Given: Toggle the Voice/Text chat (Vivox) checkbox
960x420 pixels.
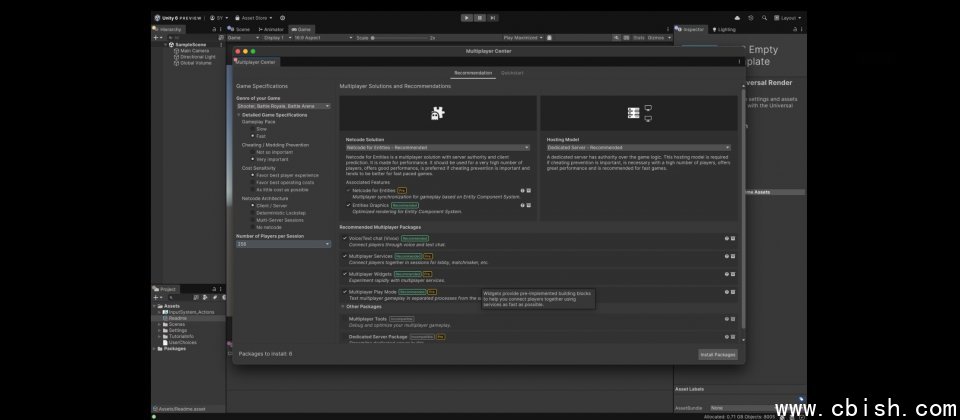Looking at the screenshot, I should coord(345,238).
